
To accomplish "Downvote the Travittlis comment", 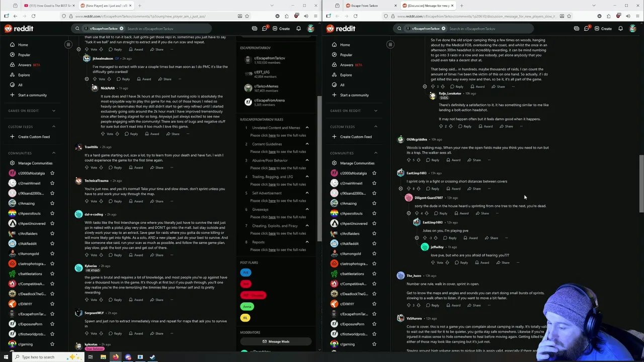I will tap(102, 167).
